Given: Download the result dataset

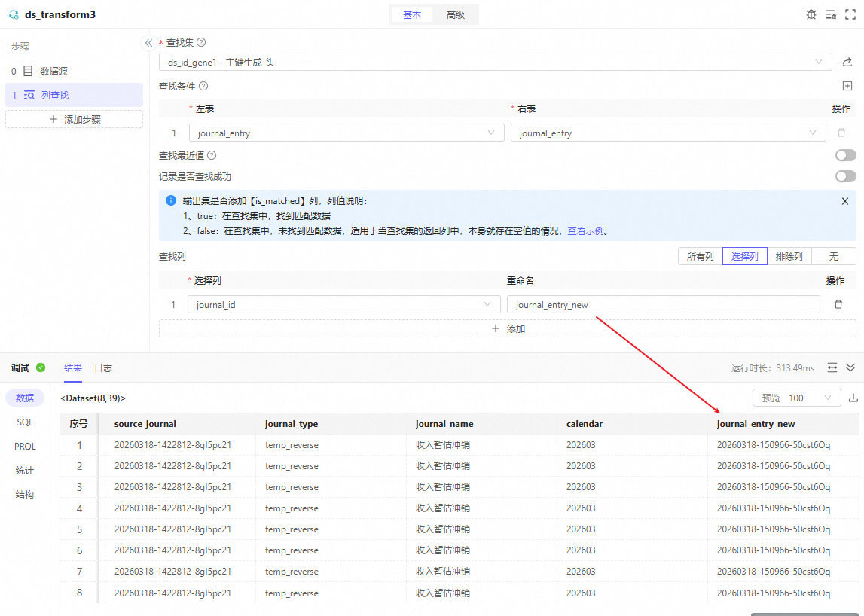Looking at the screenshot, I should pyautogui.click(x=853, y=398).
